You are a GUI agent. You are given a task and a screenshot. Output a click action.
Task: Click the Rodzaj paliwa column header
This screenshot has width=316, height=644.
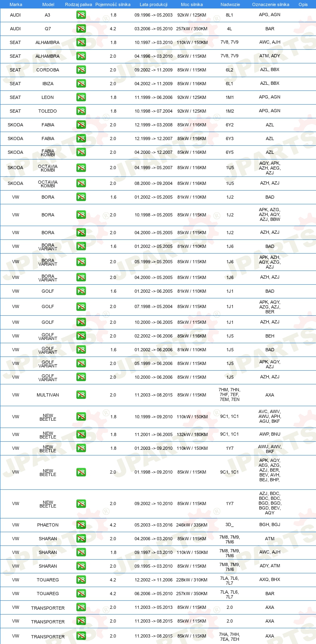pos(78,4)
